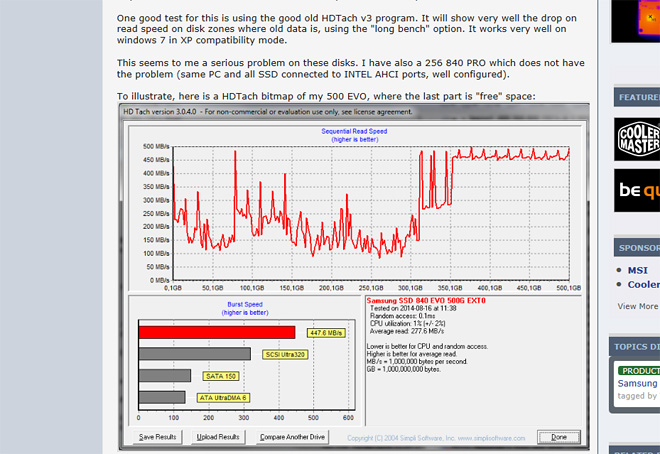Click the Upload Results button
The width and height of the screenshot is (660, 454).
click(218, 437)
